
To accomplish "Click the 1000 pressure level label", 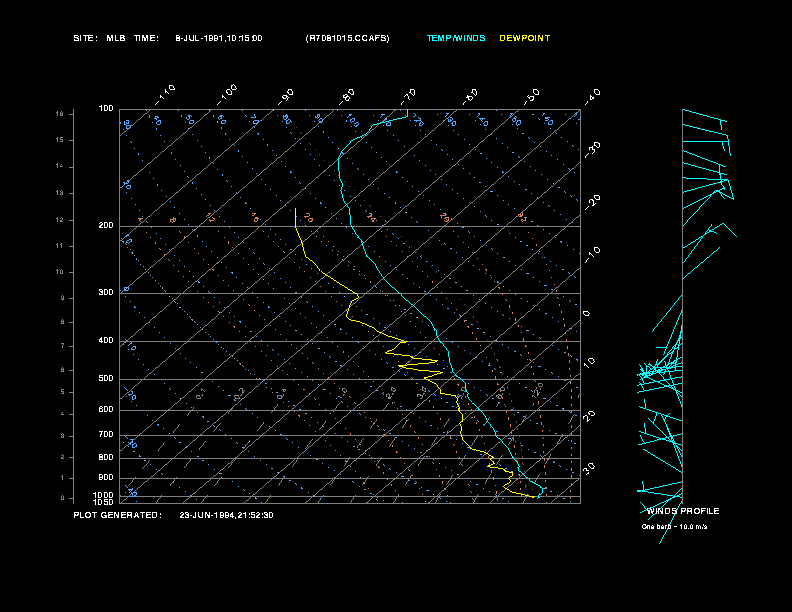I will 104,495.
